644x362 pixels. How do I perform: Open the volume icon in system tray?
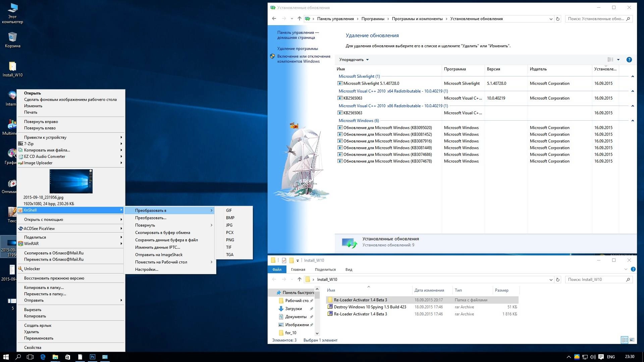[593, 357]
